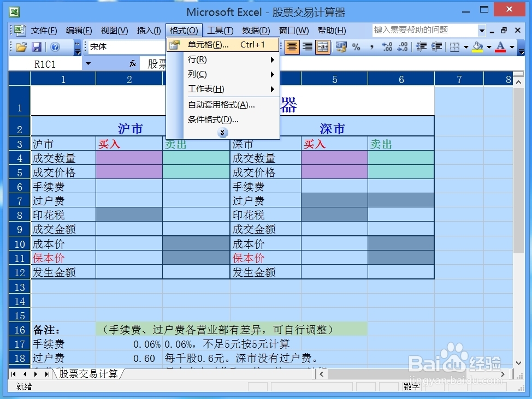Go to last sheet tab navigation arrow

coord(47,374)
